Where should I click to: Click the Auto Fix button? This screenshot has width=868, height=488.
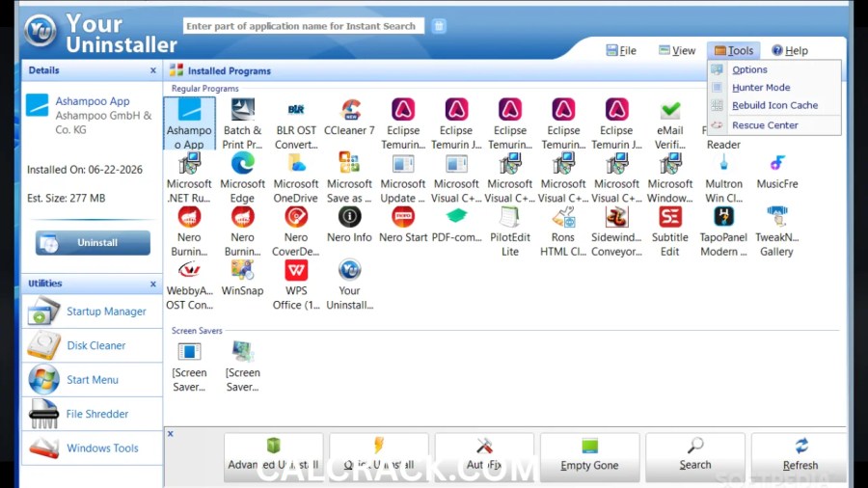point(484,457)
